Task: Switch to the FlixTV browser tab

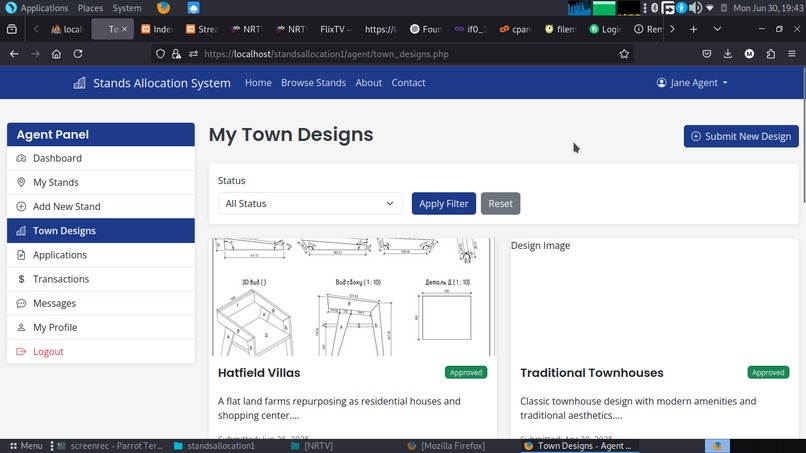Action: [x=335, y=29]
